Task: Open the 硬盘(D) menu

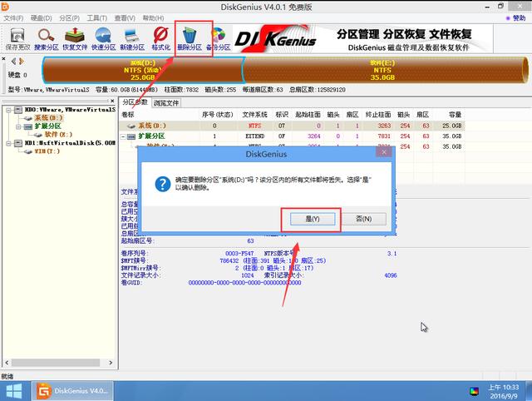Action: click(x=41, y=18)
